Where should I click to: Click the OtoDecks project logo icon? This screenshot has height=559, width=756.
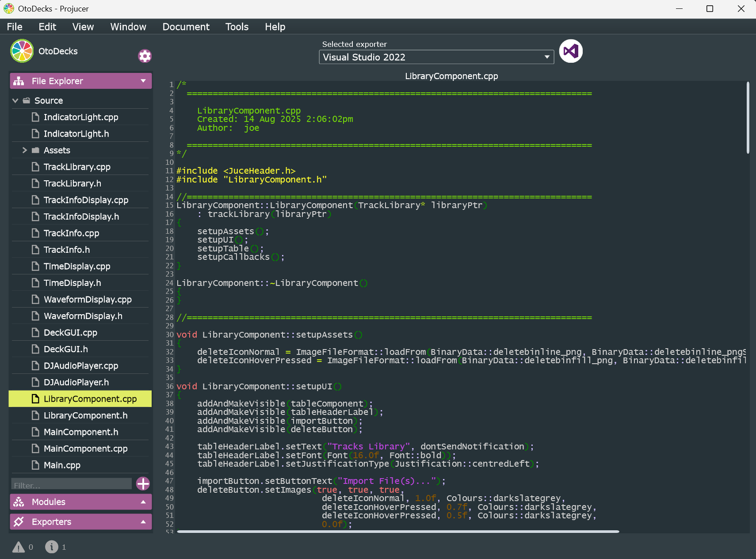tap(22, 51)
